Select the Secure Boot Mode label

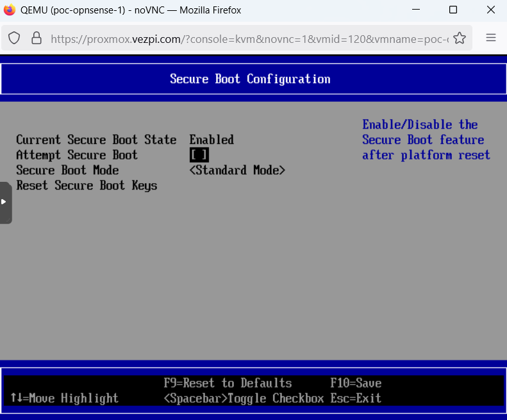coord(67,170)
